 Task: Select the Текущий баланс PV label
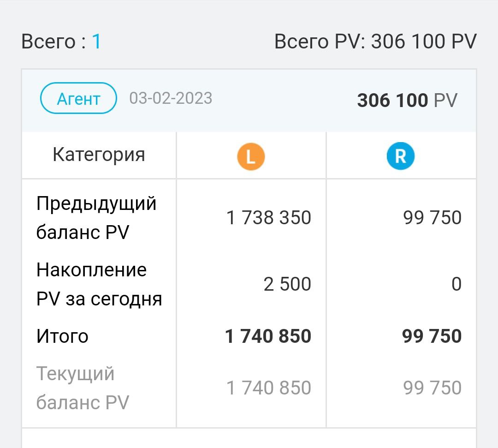82,388
